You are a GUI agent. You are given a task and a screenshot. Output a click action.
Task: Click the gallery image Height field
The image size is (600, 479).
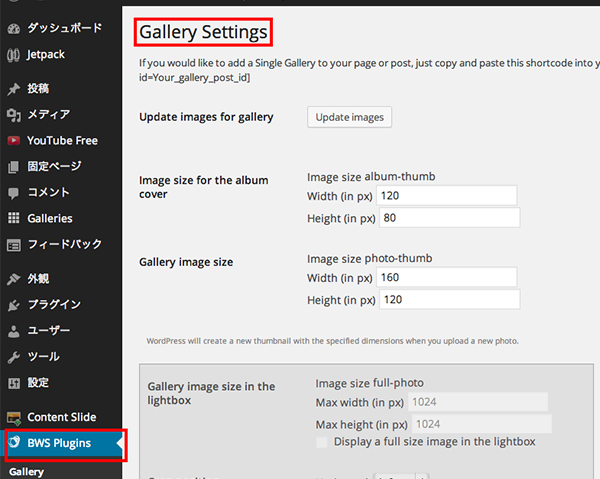point(449,300)
